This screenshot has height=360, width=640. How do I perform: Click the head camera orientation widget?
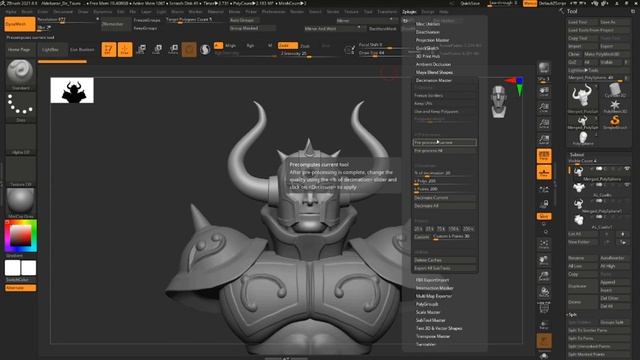pos(499,102)
